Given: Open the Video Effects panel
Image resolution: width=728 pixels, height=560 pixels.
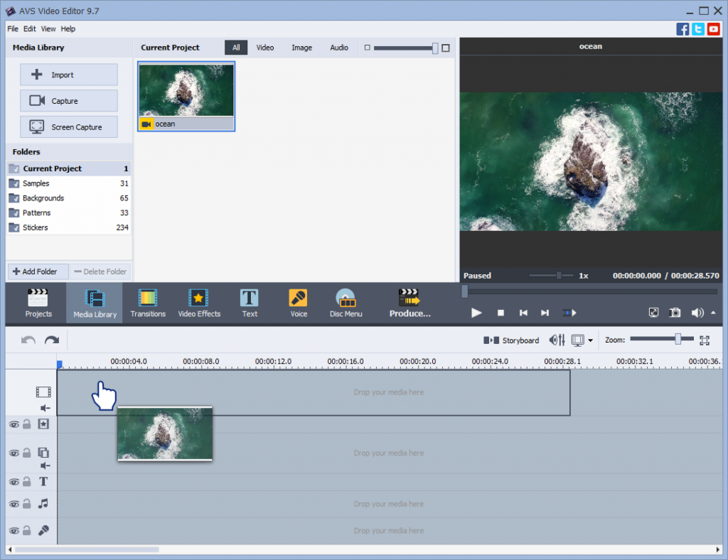Looking at the screenshot, I should pyautogui.click(x=199, y=303).
